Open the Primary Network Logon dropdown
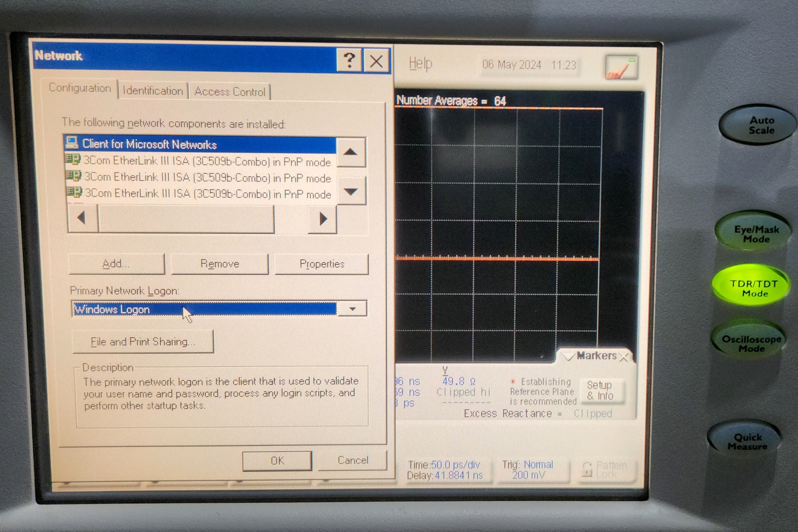Screen dimensions: 798x532 click(x=352, y=309)
